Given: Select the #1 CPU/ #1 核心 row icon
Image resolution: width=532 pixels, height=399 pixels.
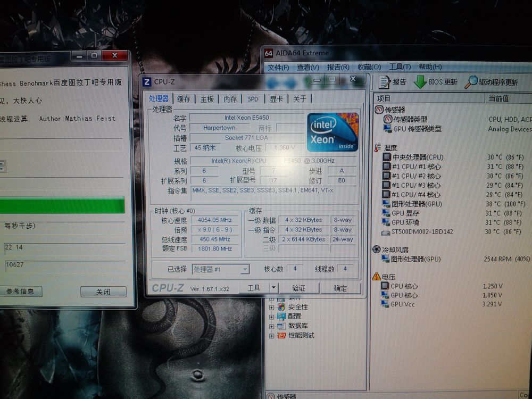Looking at the screenshot, I should (386, 166).
